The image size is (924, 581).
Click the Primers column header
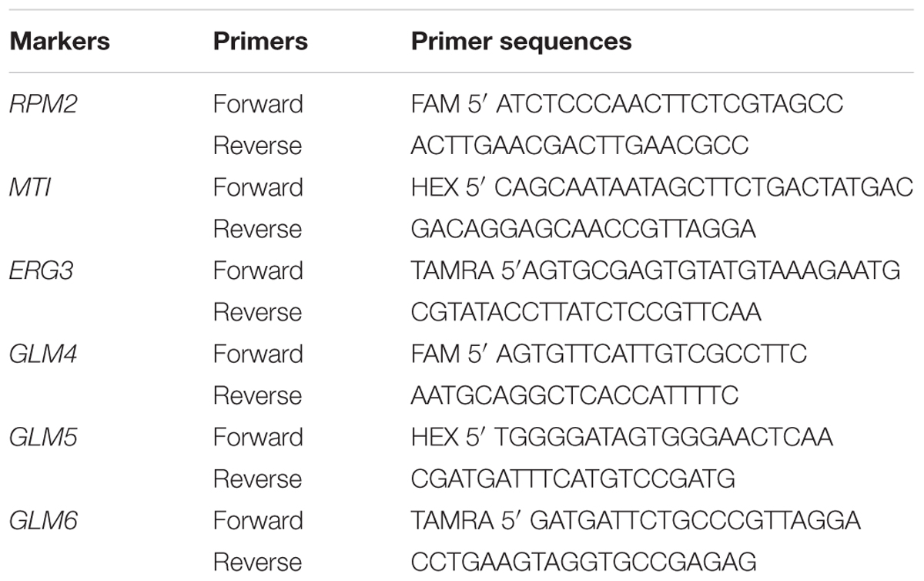click(260, 42)
